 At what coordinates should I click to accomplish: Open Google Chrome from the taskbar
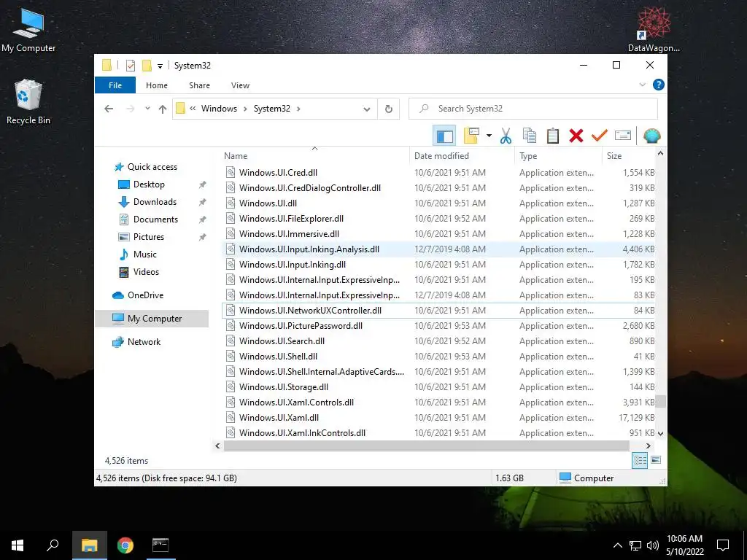[x=125, y=545]
